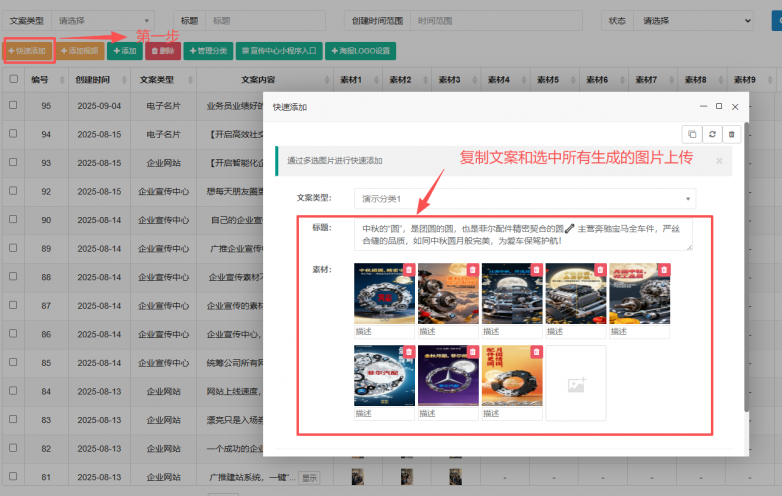Delete the gold coins and wrenches poster

tap(664, 270)
